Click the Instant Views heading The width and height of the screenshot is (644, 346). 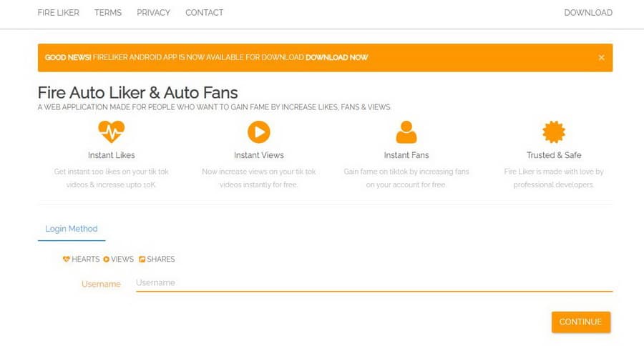pyautogui.click(x=259, y=155)
